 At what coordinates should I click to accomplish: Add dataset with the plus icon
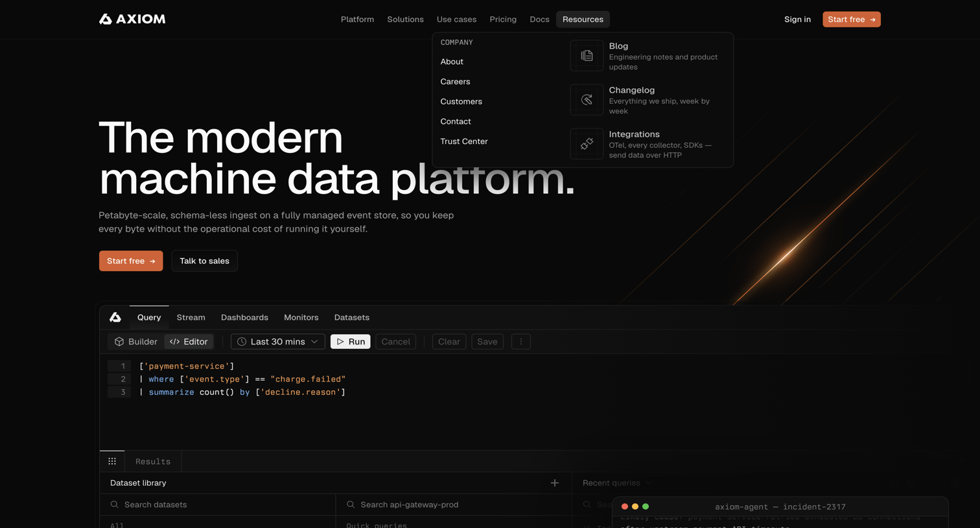(555, 483)
